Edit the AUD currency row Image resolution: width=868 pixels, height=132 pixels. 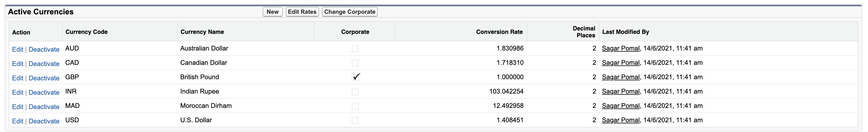(x=18, y=49)
